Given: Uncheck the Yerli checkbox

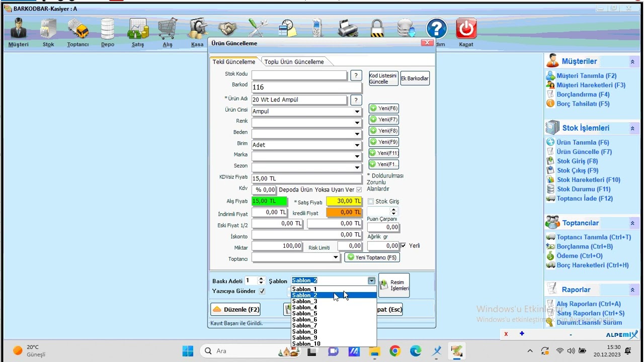Looking at the screenshot, I should pyautogui.click(x=404, y=245).
